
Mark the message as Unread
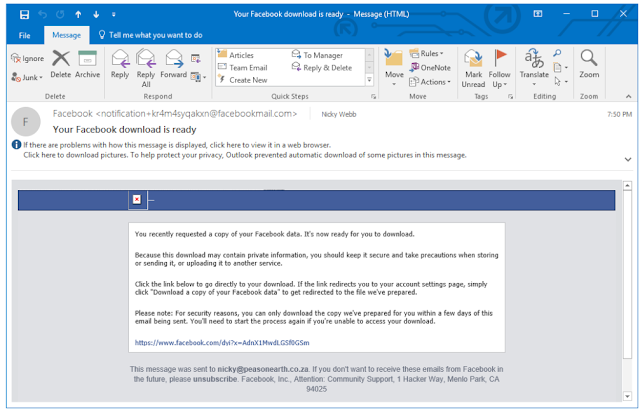pos(473,69)
